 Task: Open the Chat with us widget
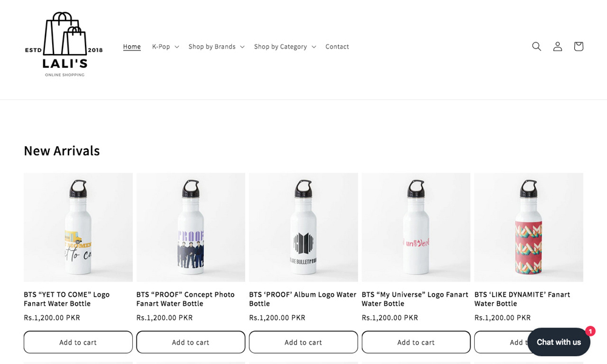pos(558,342)
